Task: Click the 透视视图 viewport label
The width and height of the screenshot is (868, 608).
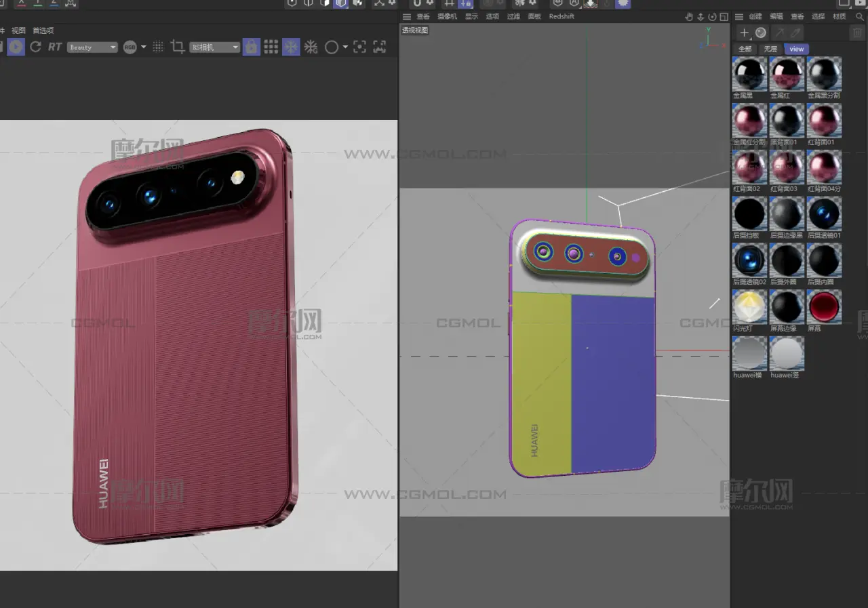Action: pyautogui.click(x=415, y=31)
